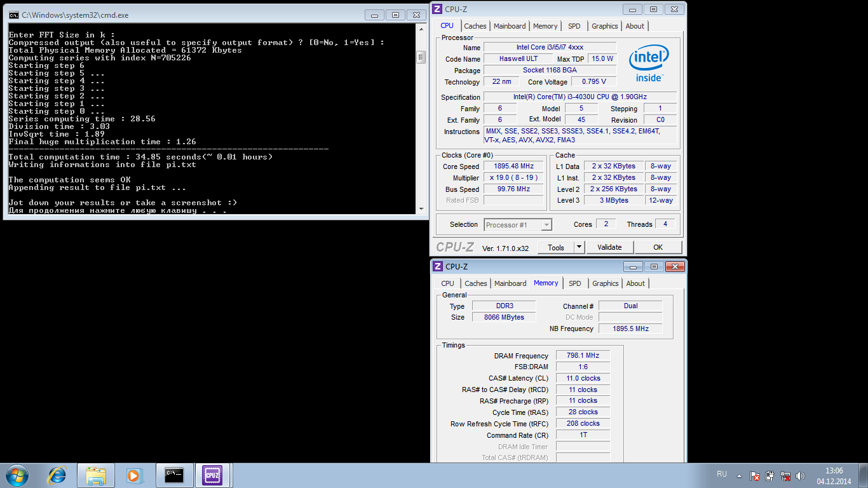
Task: Minimize the lower CPU-Z Memory window
Action: 634,266
